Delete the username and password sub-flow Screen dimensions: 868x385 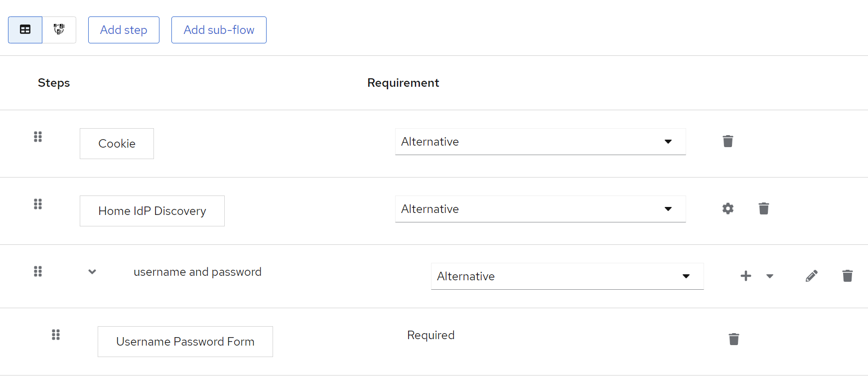click(847, 276)
